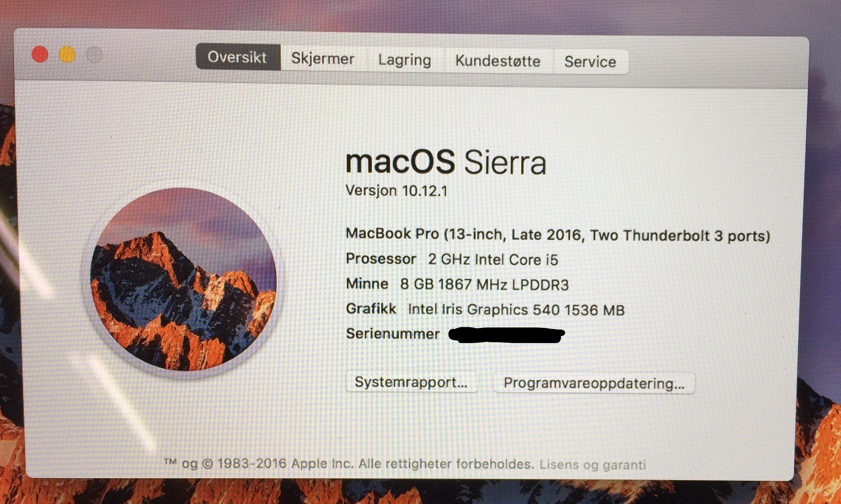Click the Grafikk Intel Iris Graphics line
The image size is (841, 504).
(x=485, y=309)
